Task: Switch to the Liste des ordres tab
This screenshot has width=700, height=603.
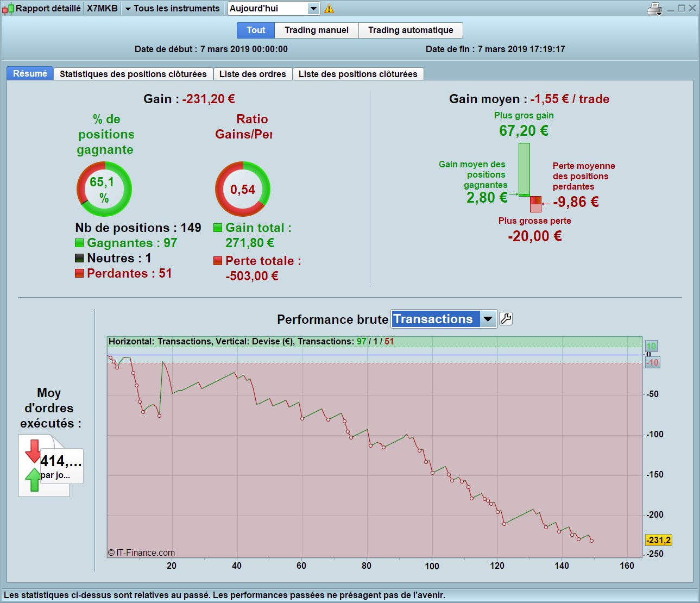Action: tap(253, 74)
